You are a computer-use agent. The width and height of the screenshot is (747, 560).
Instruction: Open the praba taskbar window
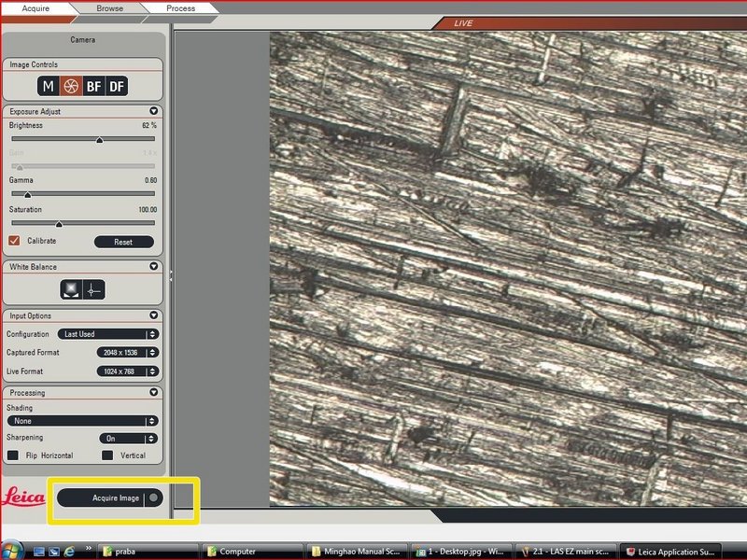tap(148, 552)
